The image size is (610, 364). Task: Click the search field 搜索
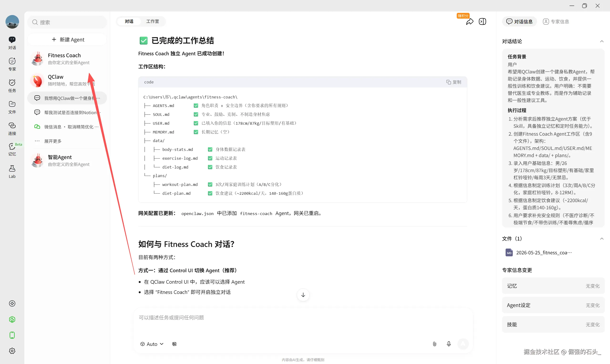tap(67, 22)
